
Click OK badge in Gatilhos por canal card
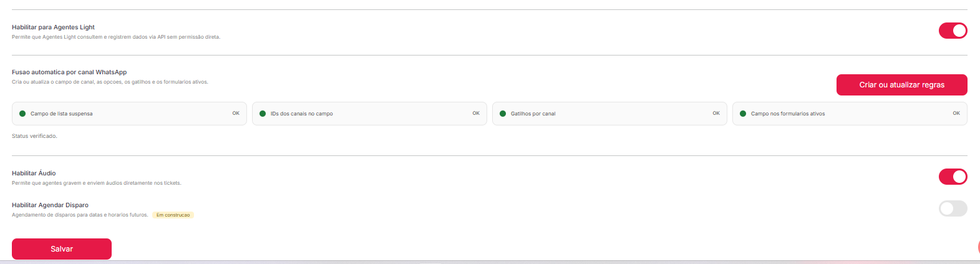click(x=716, y=113)
